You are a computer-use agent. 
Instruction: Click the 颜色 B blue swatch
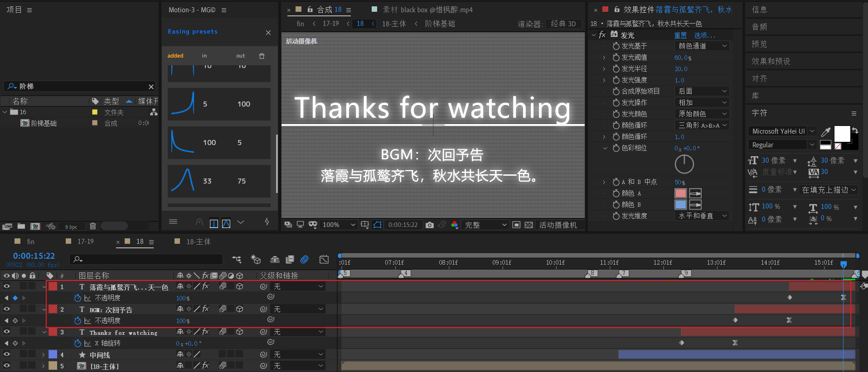[x=681, y=204]
